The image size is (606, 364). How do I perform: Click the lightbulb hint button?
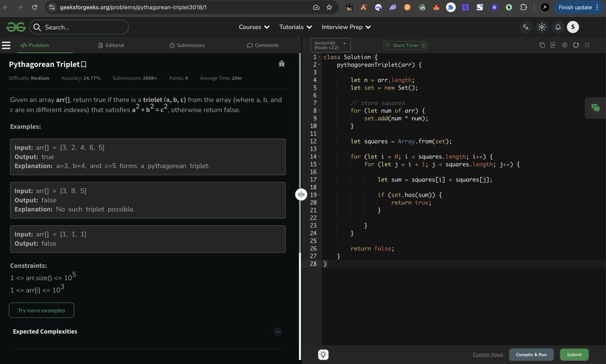tap(323, 354)
